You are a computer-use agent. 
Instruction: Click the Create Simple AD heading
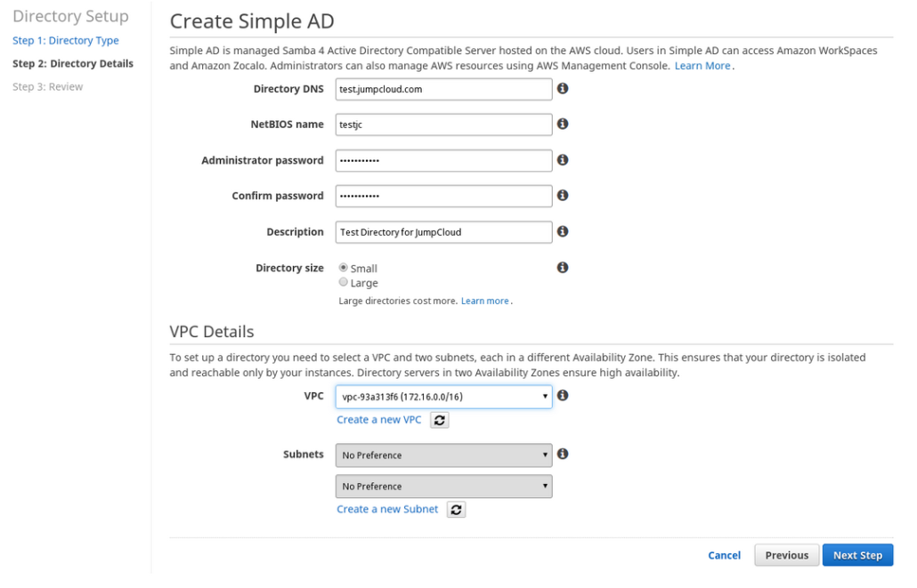(252, 21)
